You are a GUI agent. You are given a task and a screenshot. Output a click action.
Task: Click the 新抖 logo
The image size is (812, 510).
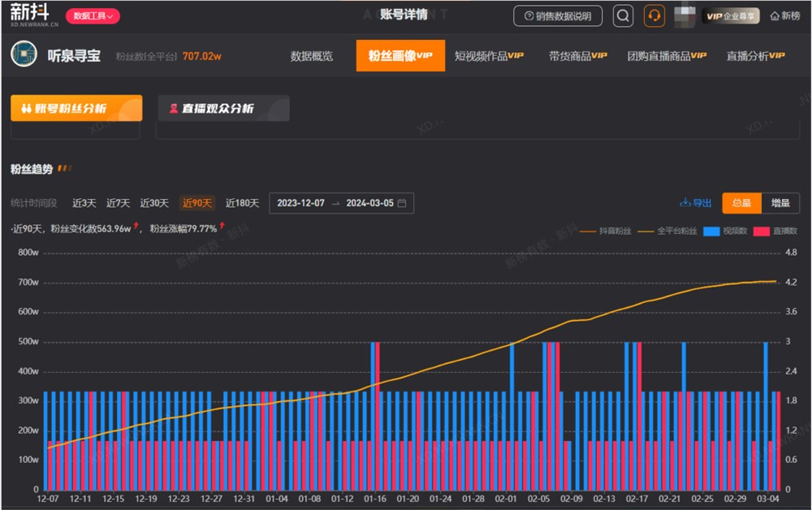(x=34, y=15)
